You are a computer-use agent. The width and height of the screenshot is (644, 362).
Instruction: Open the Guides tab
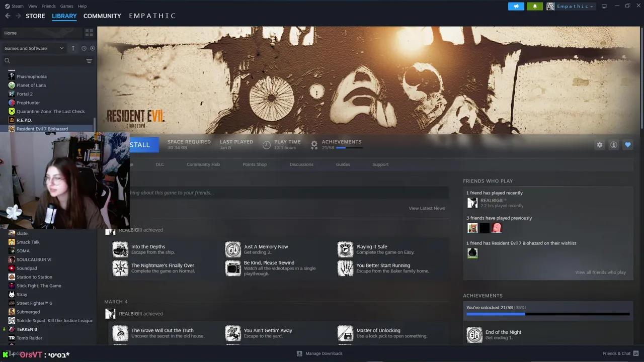(x=343, y=164)
